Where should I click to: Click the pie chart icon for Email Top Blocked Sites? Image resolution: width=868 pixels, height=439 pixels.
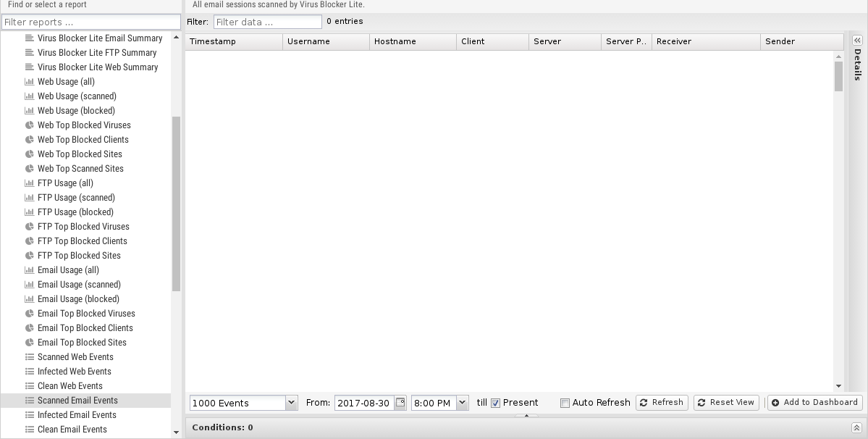pyautogui.click(x=30, y=343)
